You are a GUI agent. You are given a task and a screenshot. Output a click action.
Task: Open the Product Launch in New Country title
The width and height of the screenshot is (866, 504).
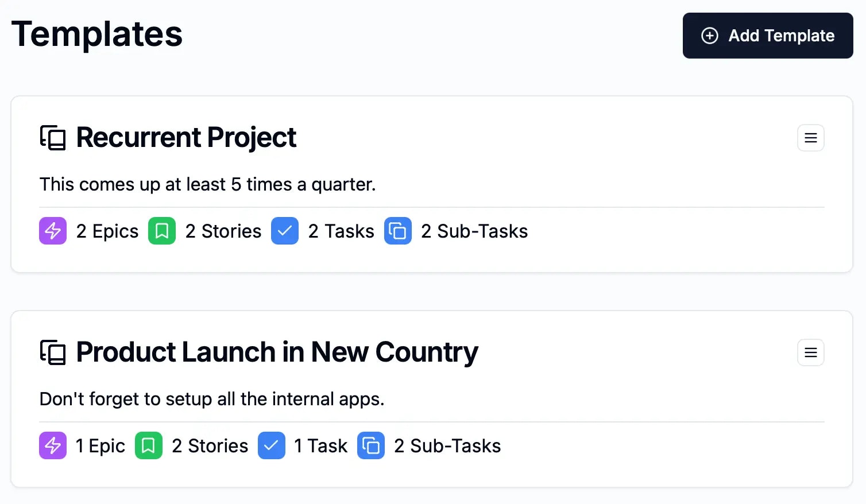click(x=277, y=352)
